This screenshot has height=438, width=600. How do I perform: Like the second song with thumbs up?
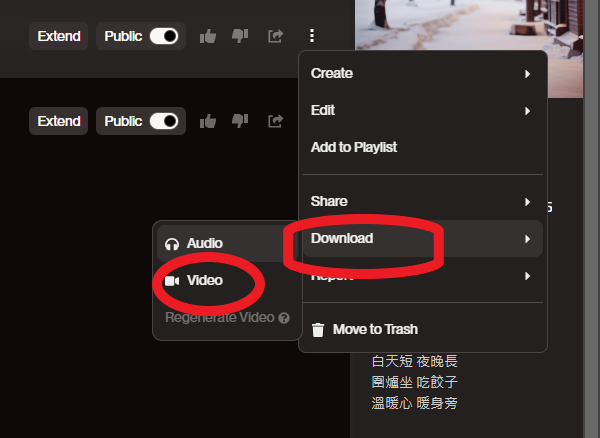click(208, 121)
